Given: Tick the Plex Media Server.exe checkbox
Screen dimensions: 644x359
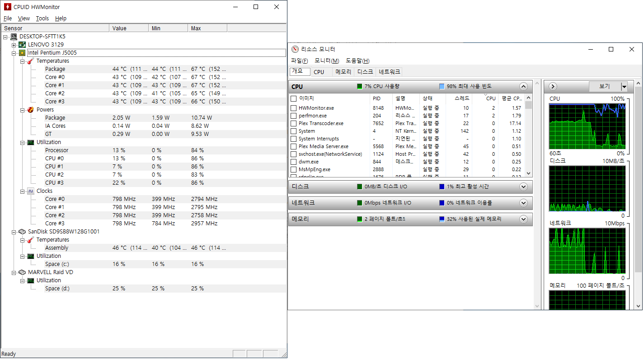Looking at the screenshot, I should pyautogui.click(x=294, y=146).
